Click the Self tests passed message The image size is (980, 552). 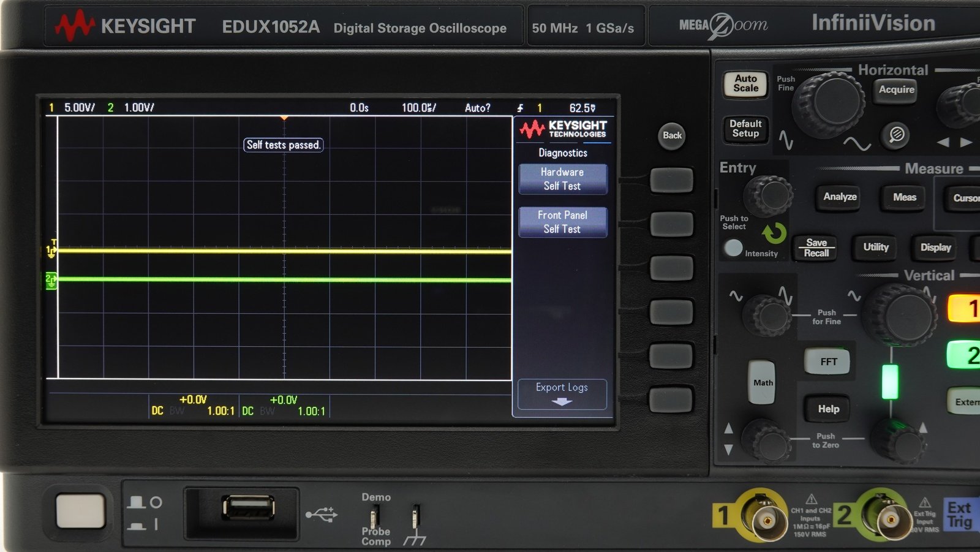(283, 145)
